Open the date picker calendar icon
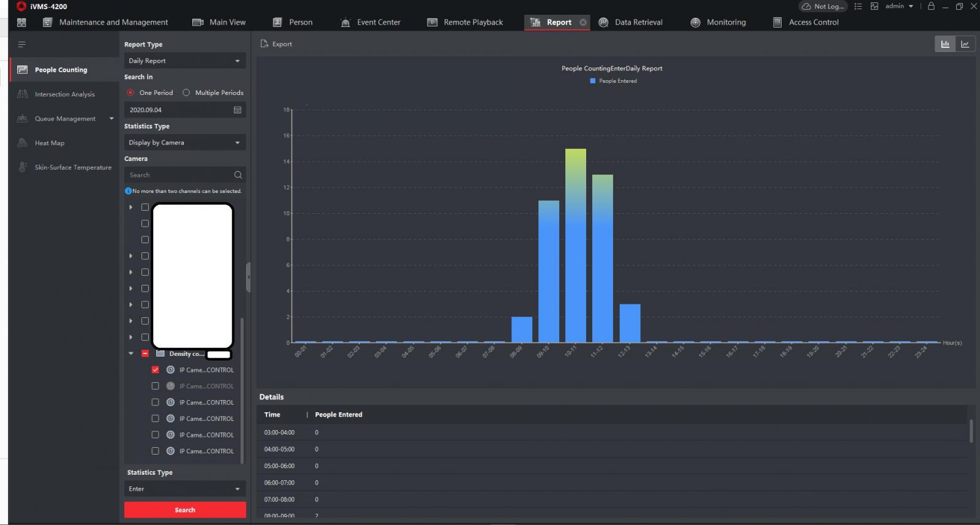The image size is (980, 525). point(238,110)
